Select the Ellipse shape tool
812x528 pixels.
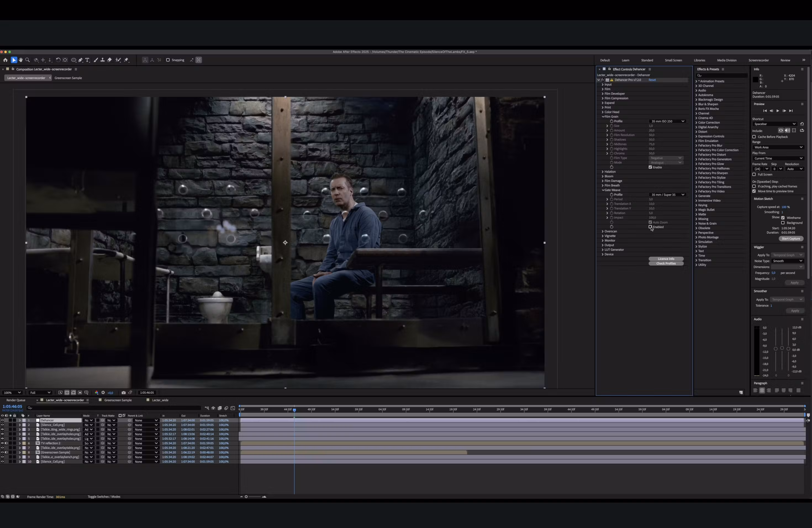[73, 60]
